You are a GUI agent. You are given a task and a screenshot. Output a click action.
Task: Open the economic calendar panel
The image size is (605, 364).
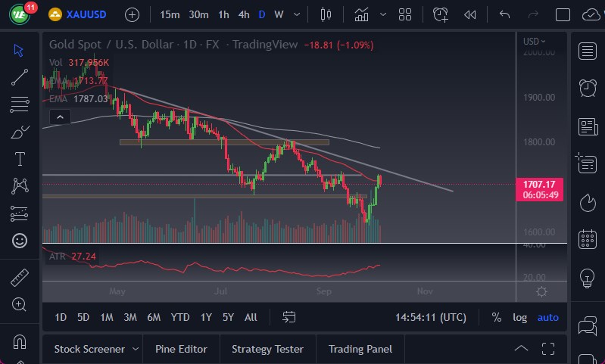tap(587, 240)
